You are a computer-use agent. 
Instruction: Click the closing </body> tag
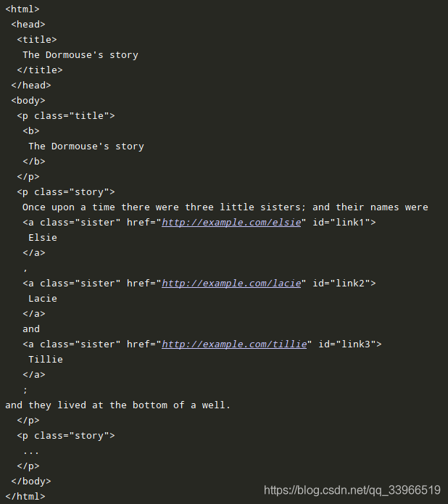(x=31, y=482)
